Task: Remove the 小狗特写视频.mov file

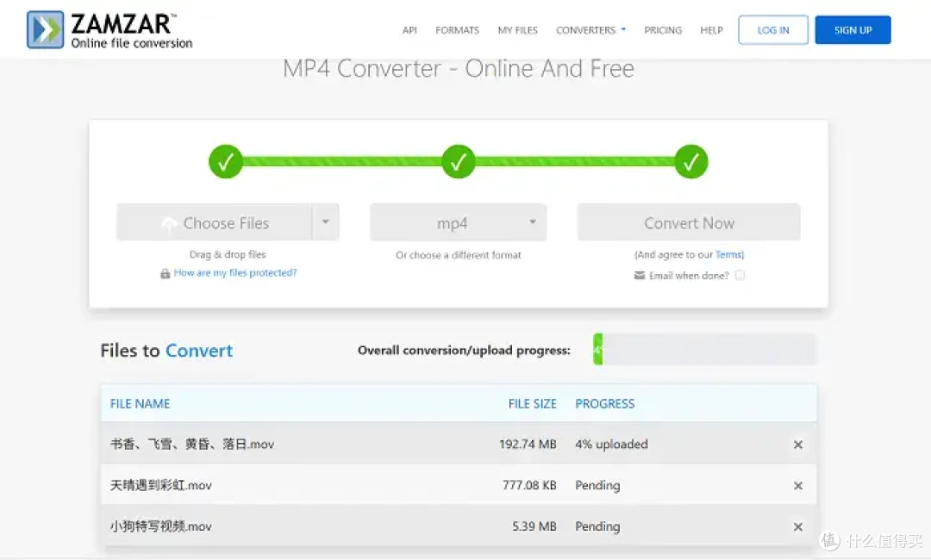Action: 798,526
